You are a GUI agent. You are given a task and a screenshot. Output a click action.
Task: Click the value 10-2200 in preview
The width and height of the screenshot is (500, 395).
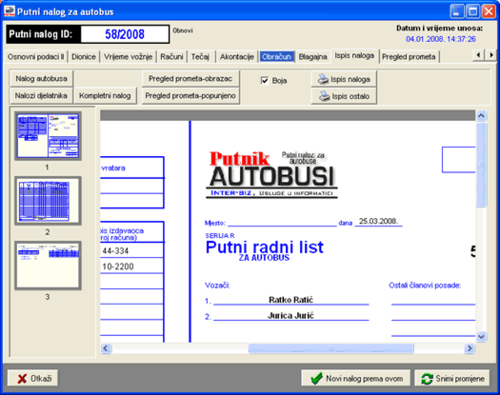click(118, 267)
